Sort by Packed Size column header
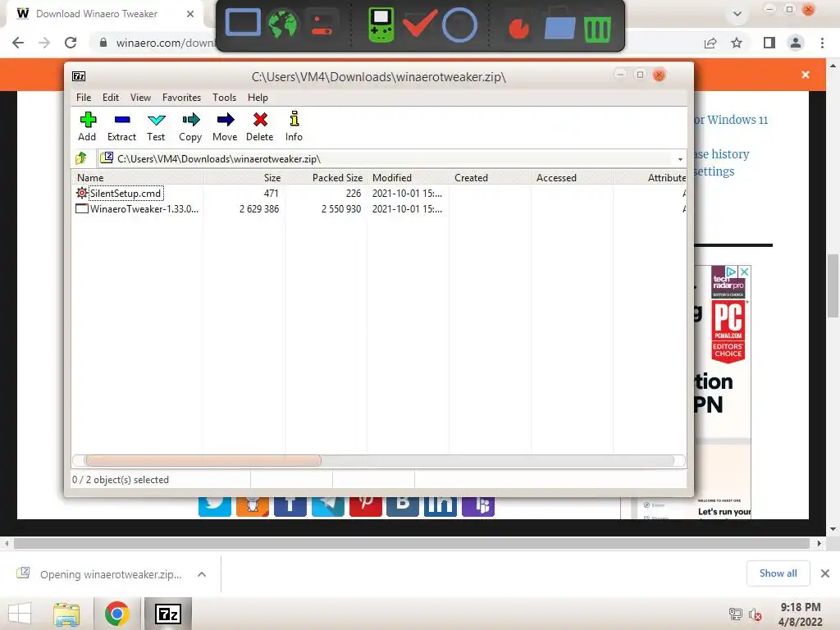The image size is (840, 630). [x=326, y=177]
